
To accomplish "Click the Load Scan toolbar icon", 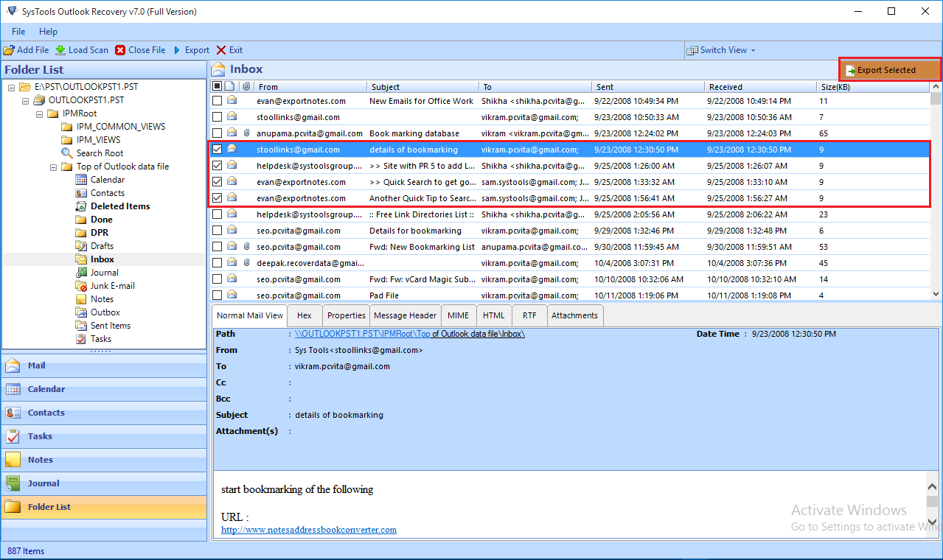I will tap(60, 50).
